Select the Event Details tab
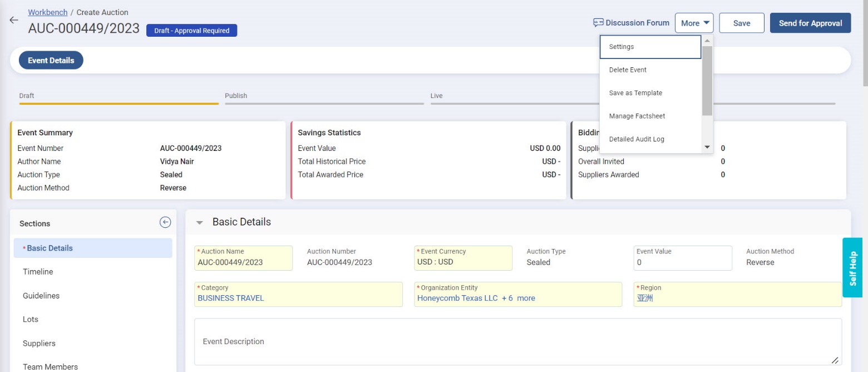 [x=51, y=61]
